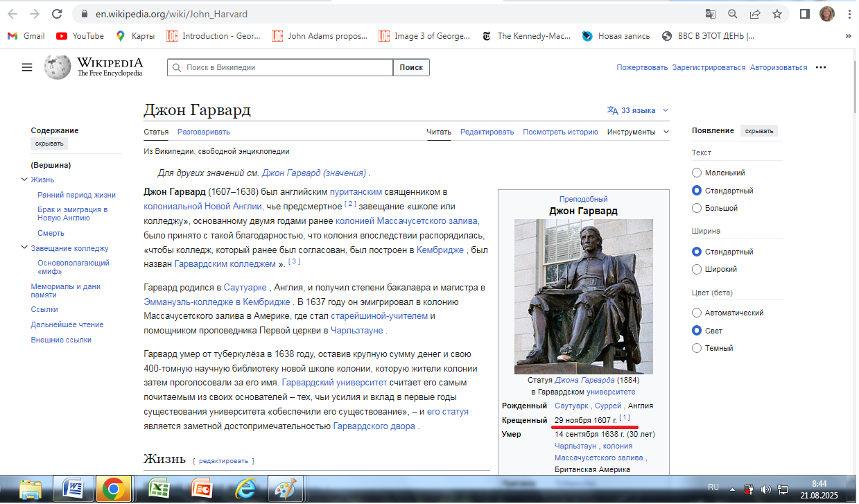
Task: Open Windows Explorer folder in taskbar
Action: coord(31,489)
